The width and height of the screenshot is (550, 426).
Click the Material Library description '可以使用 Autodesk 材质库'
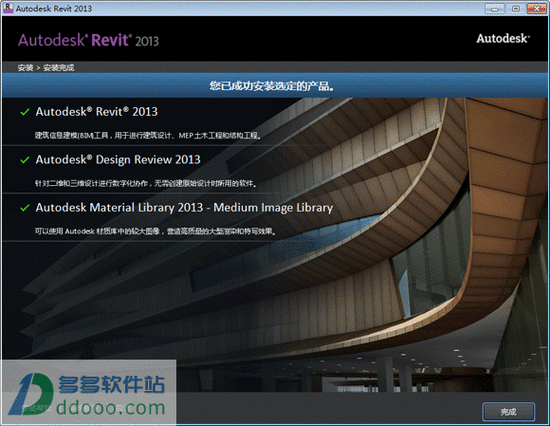(x=155, y=231)
